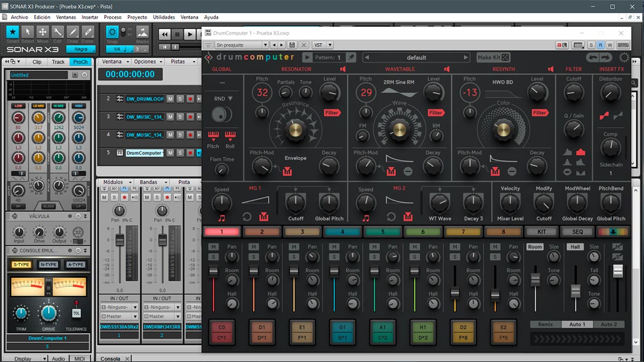The image size is (644, 362).
Task: Select the Draw pencil tool
Action: pos(72,32)
